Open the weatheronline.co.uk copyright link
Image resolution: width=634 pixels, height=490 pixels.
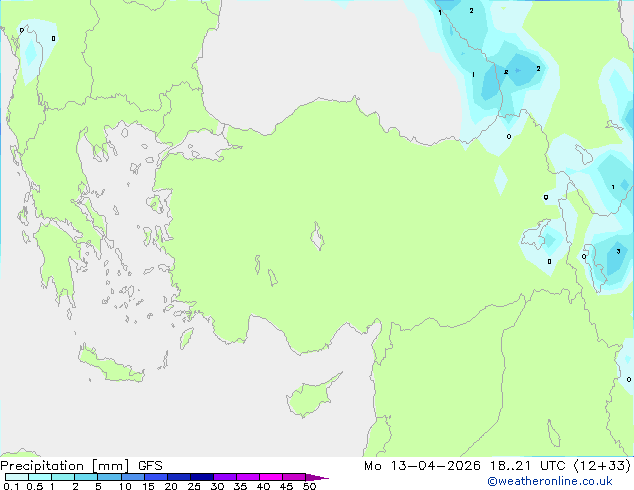[550, 481]
